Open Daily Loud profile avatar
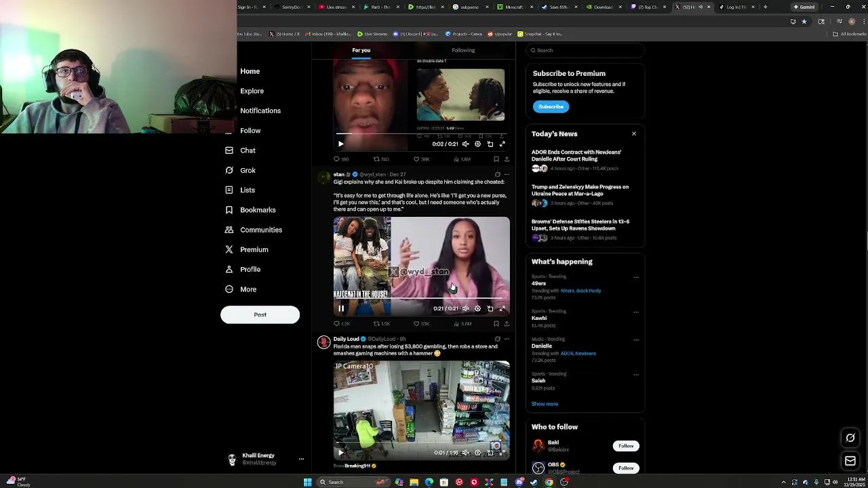This screenshot has height=488, width=868. (323, 342)
